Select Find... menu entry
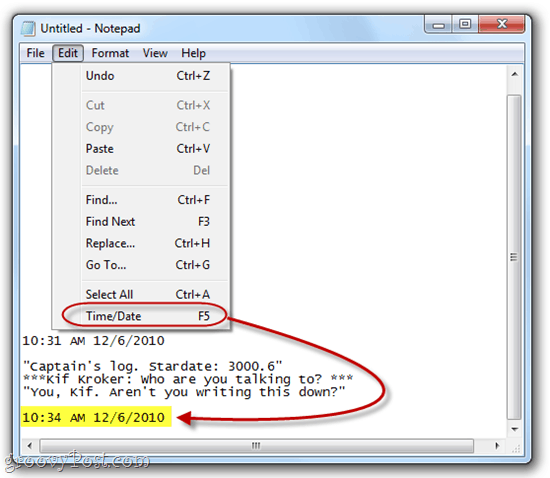The height and width of the screenshot is (478, 550). (148, 200)
